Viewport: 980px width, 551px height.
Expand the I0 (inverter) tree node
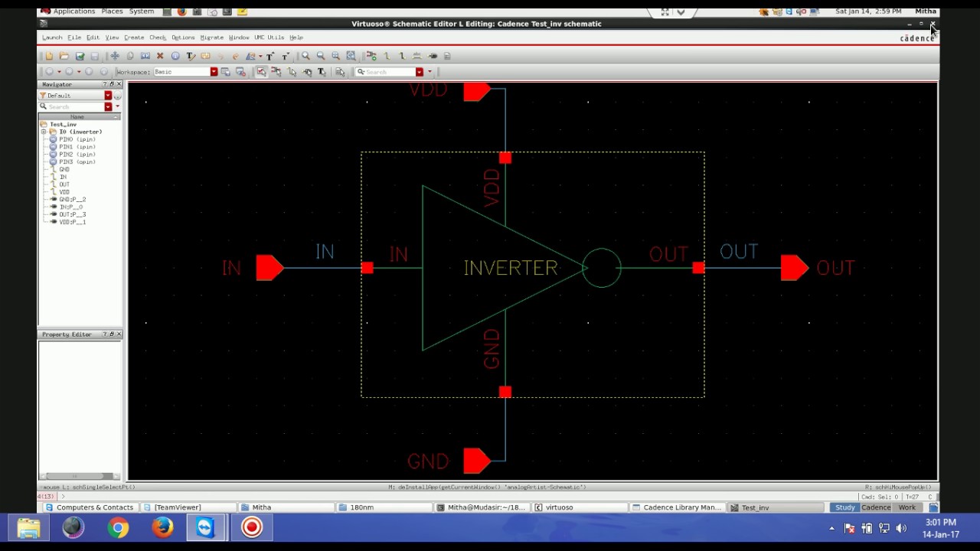point(44,132)
